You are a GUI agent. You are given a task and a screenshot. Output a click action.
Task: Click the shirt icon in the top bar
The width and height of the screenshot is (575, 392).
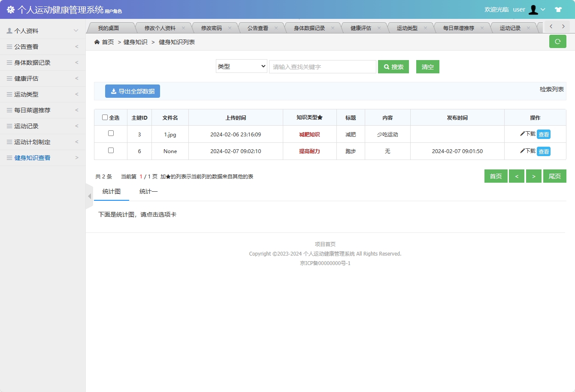pyautogui.click(x=558, y=9)
